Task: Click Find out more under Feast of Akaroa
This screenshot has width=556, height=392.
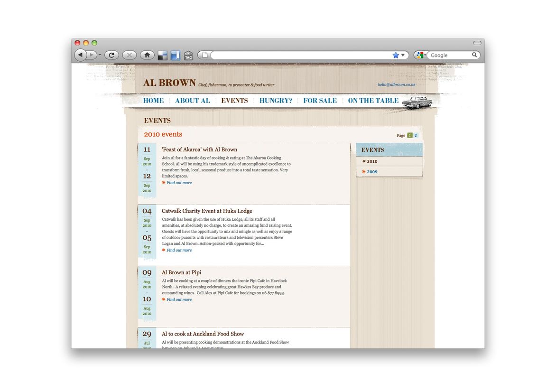Action: tap(179, 183)
